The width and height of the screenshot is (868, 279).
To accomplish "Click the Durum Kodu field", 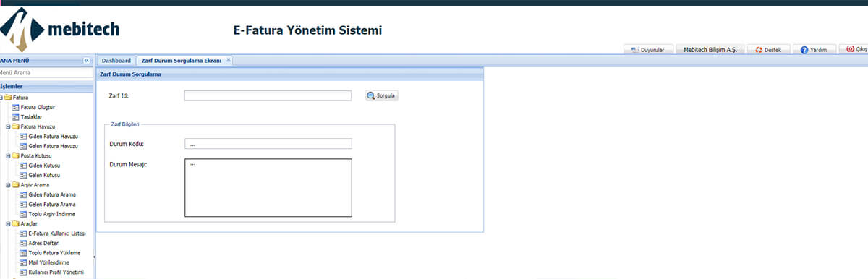I will (x=268, y=144).
